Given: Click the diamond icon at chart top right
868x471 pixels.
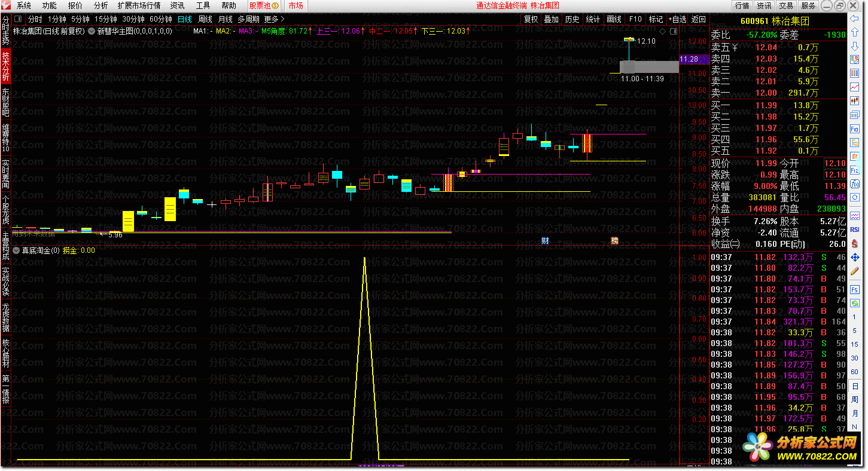Looking at the screenshot, I should click(x=662, y=31).
